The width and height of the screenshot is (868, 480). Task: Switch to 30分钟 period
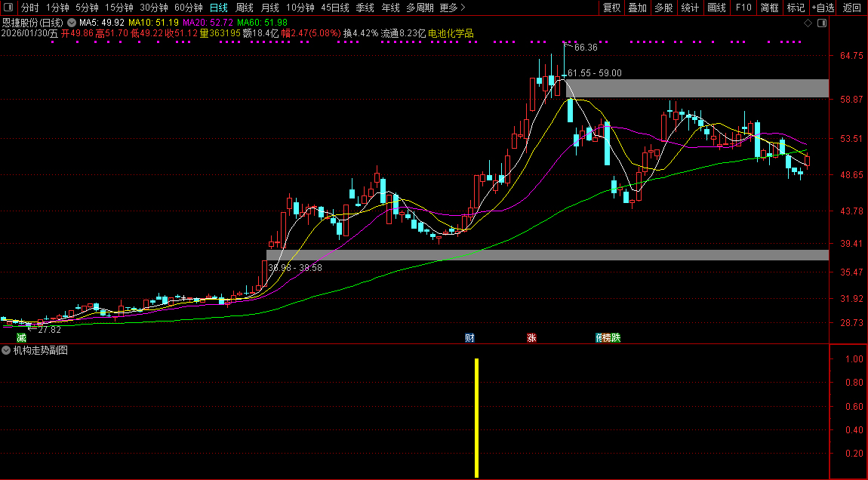point(154,8)
